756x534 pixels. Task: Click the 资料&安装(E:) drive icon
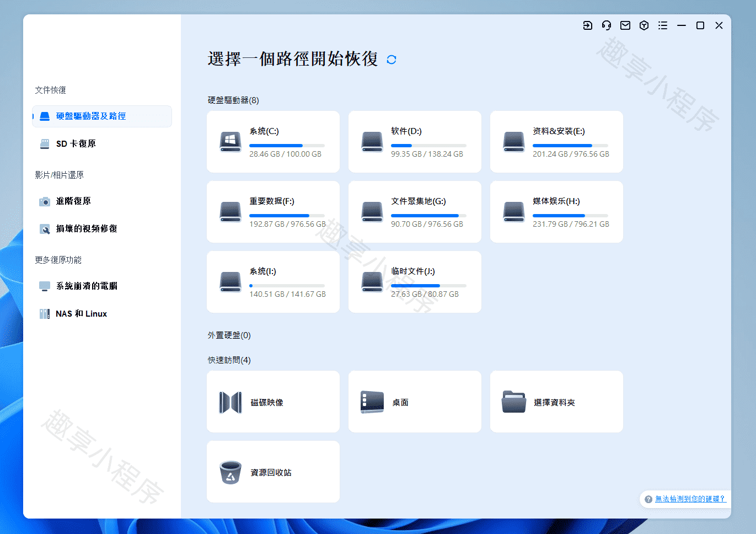coord(514,142)
